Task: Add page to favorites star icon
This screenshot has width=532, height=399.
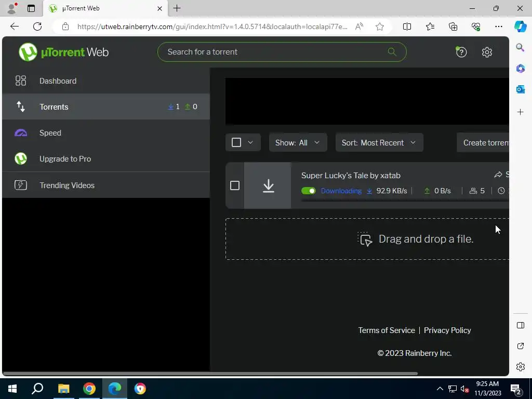Action: [380, 26]
